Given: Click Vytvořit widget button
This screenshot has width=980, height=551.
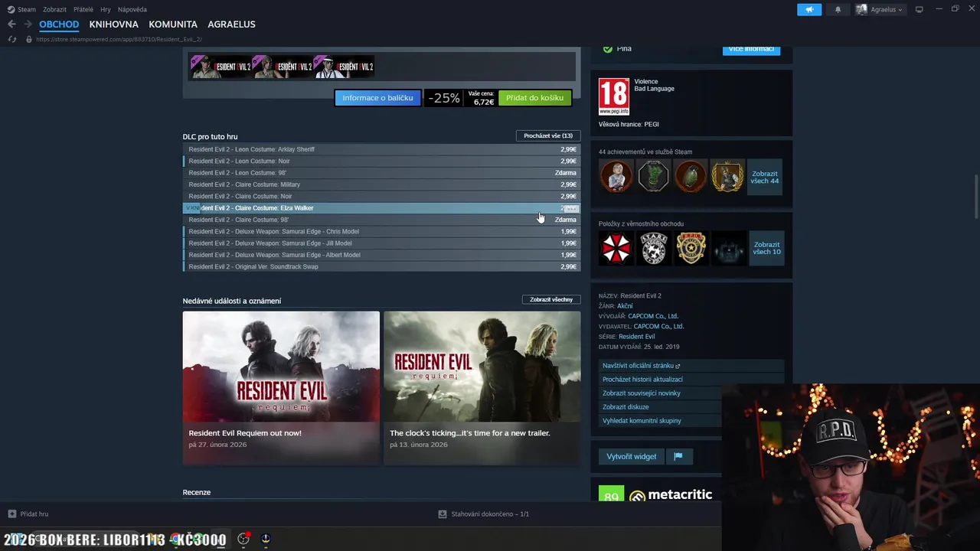Looking at the screenshot, I should (631, 456).
